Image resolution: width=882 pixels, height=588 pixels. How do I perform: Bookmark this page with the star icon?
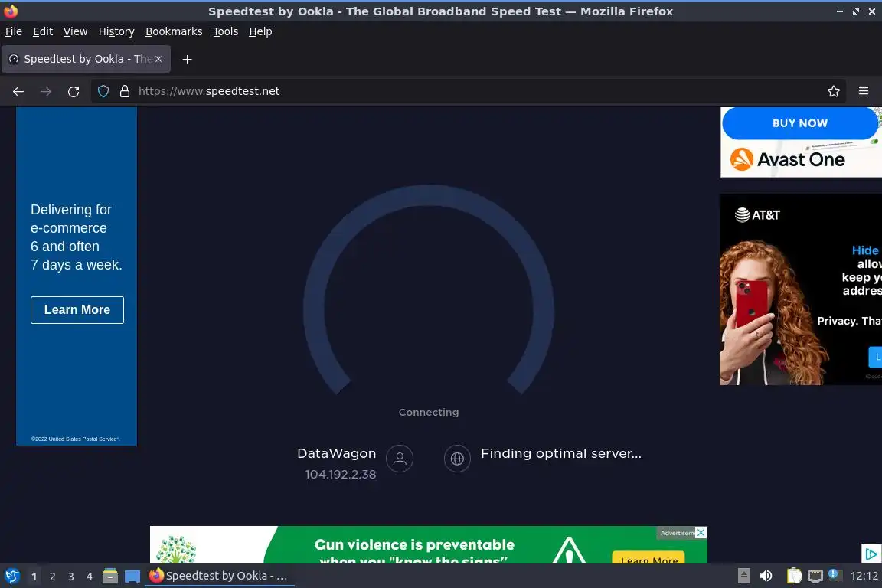click(834, 91)
